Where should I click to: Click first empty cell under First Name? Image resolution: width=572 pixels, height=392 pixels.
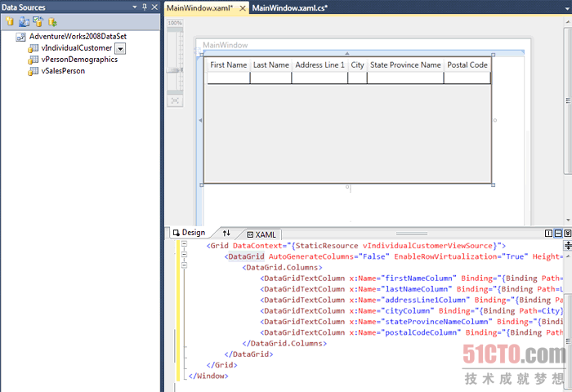[x=228, y=78]
